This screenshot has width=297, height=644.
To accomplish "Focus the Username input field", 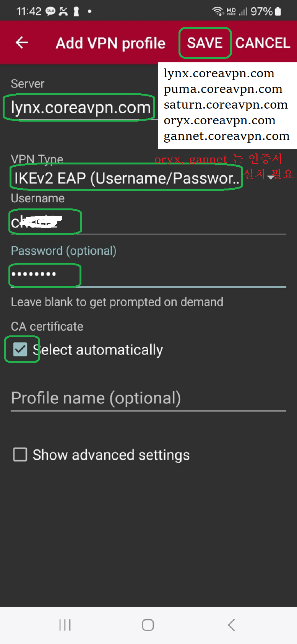I will click(x=148, y=222).
